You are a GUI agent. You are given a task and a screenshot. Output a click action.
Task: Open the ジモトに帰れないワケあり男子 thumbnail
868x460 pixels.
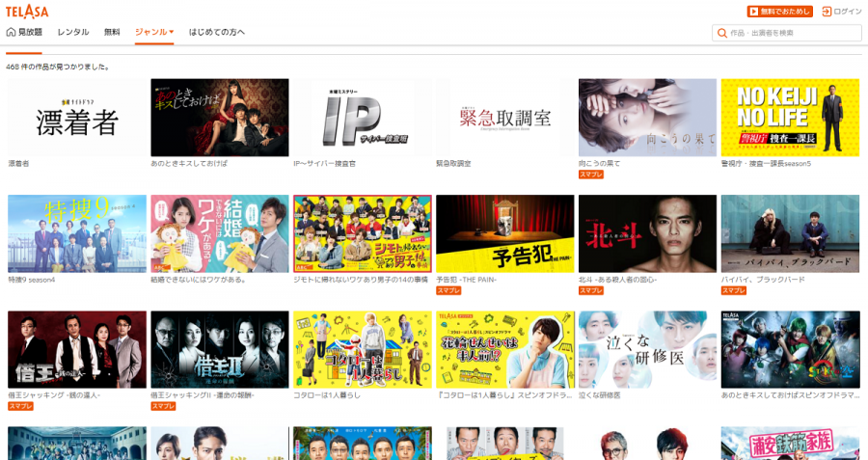(363, 233)
